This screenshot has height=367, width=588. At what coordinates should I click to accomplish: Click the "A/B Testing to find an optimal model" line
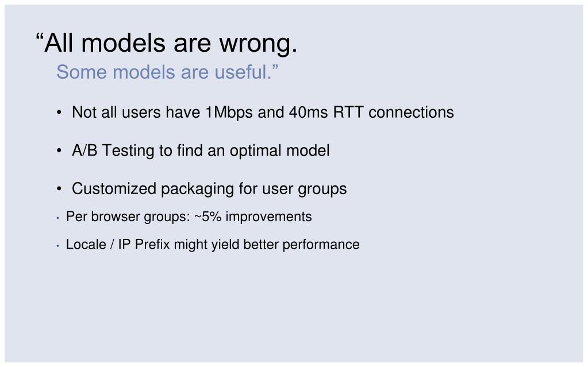(201, 150)
